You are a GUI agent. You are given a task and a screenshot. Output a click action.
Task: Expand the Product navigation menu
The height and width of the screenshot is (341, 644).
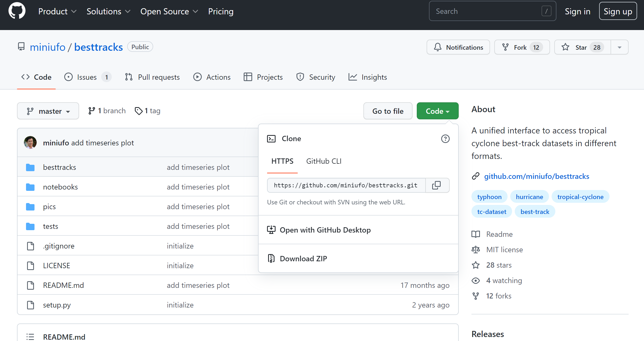coord(57,11)
